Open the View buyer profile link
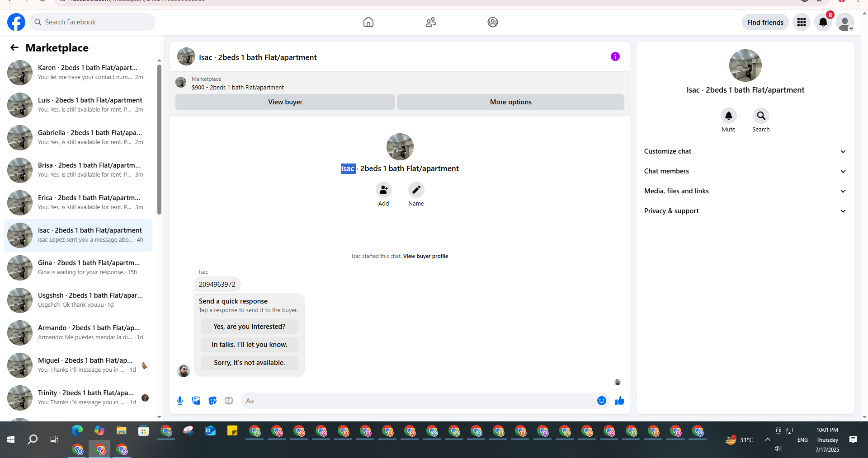 [425, 256]
